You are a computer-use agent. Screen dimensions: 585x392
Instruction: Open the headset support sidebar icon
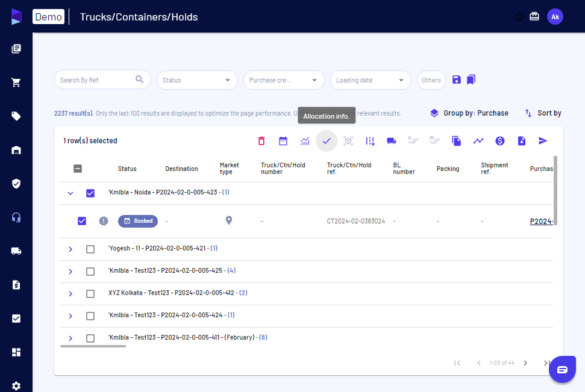click(16, 217)
